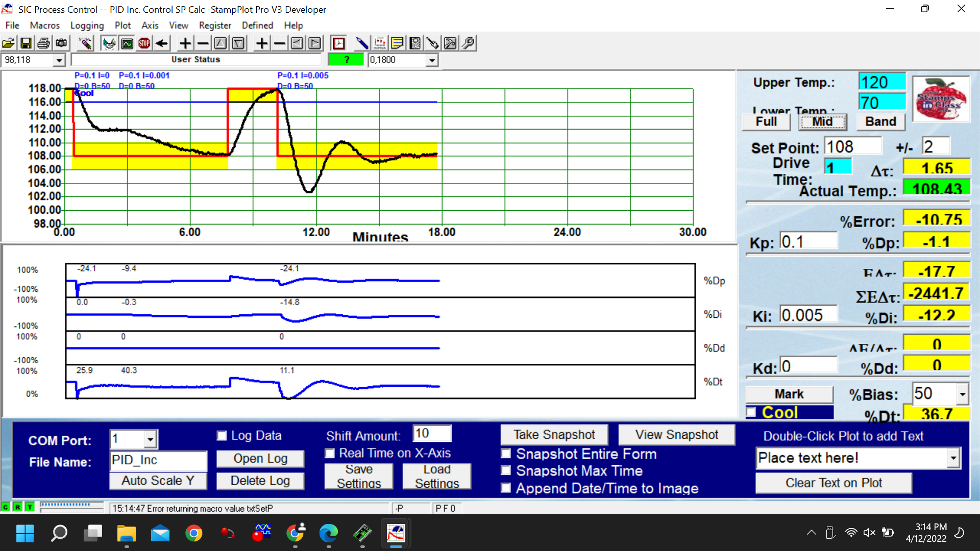
Task: Expand the Place text here combo box
Action: 953,458
